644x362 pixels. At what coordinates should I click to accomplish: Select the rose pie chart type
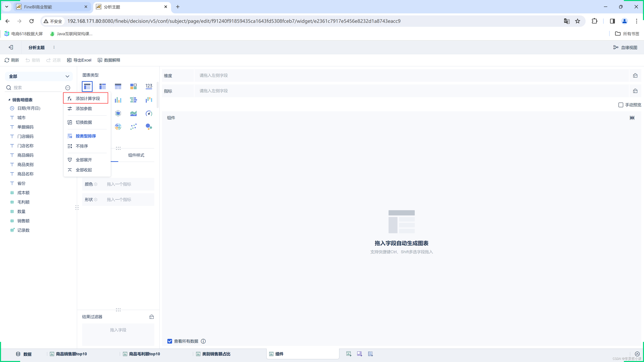click(118, 127)
